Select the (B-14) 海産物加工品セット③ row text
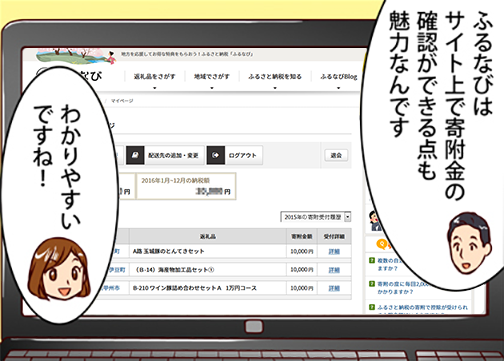The height and width of the screenshot is (361, 504). point(175,270)
